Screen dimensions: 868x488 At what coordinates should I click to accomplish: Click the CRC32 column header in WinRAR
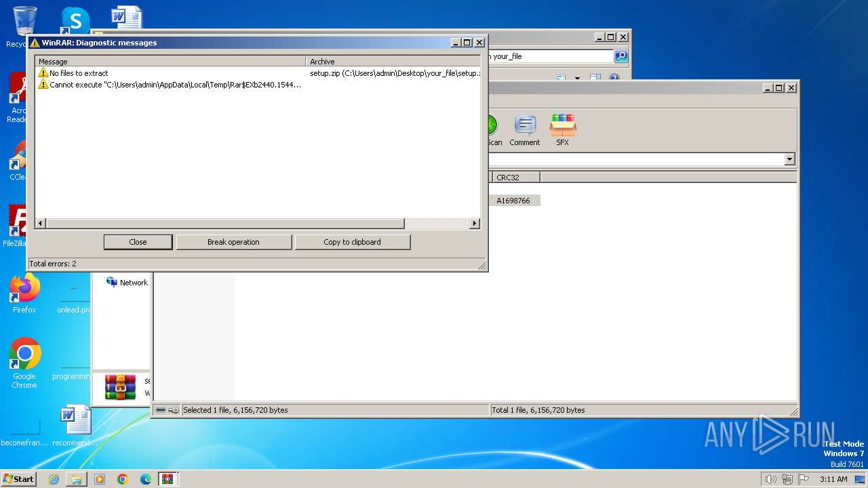point(515,178)
